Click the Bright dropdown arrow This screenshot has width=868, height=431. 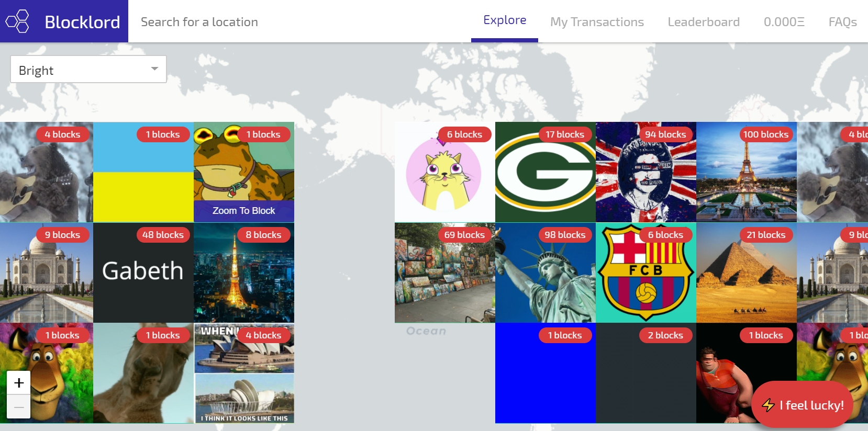coord(154,69)
